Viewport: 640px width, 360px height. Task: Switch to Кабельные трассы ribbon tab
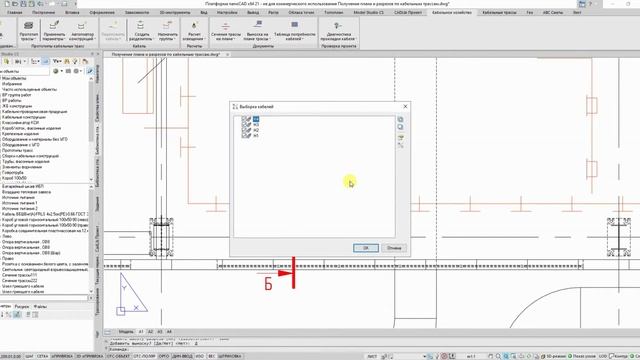(499, 13)
